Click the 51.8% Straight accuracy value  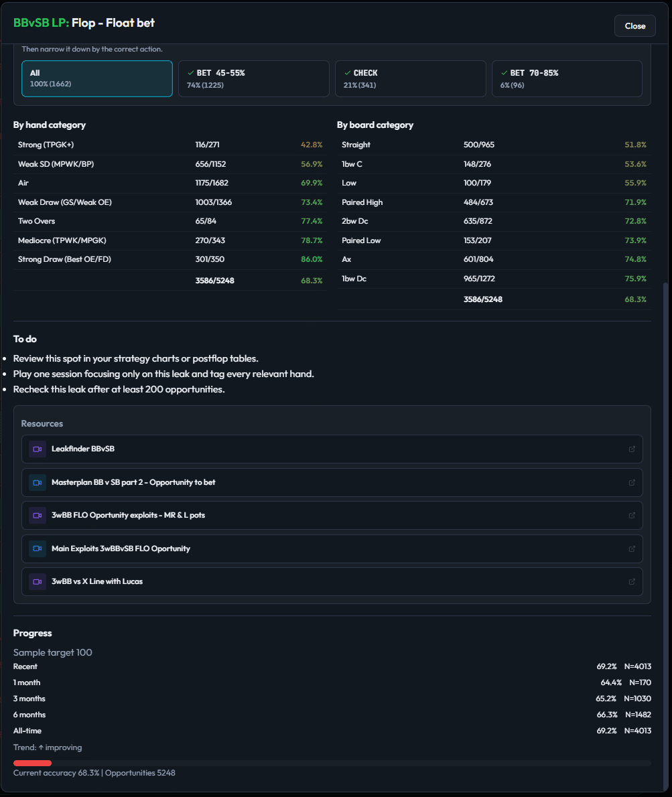635,145
